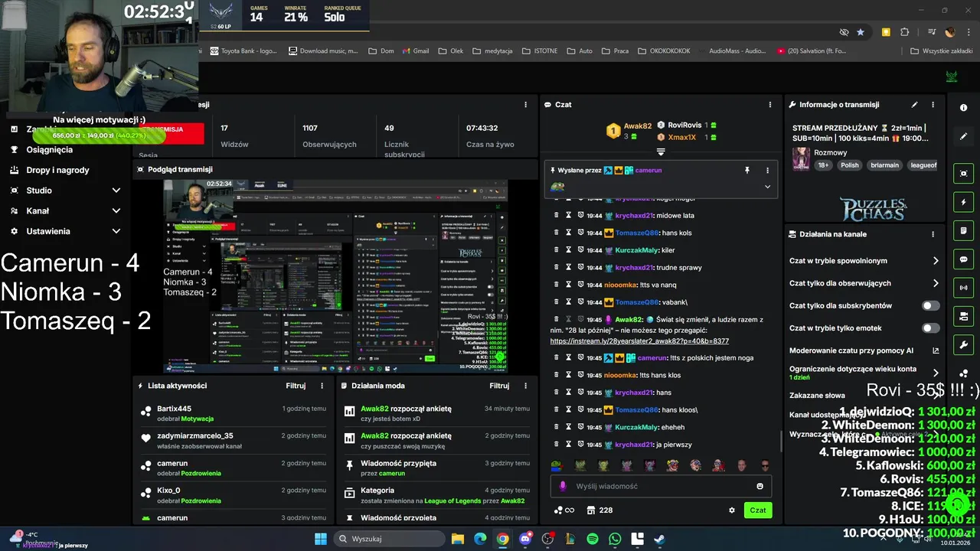Send message with the green Czat button
980x551 pixels.
(x=758, y=510)
